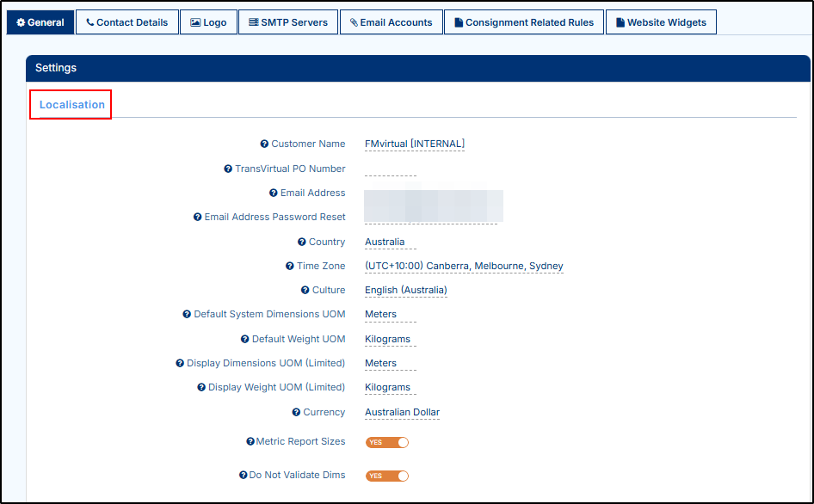This screenshot has width=814, height=504.
Task: Toggle the Metric Report Sizes switch
Action: (386, 442)
